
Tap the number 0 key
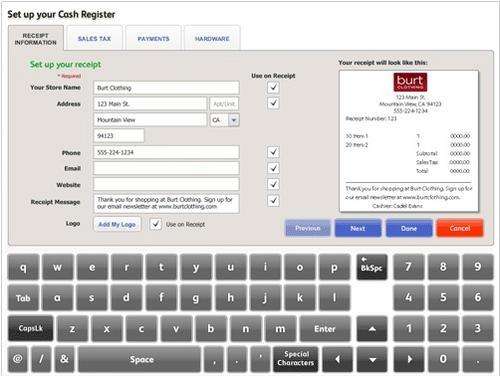click(x=443, y=359)
